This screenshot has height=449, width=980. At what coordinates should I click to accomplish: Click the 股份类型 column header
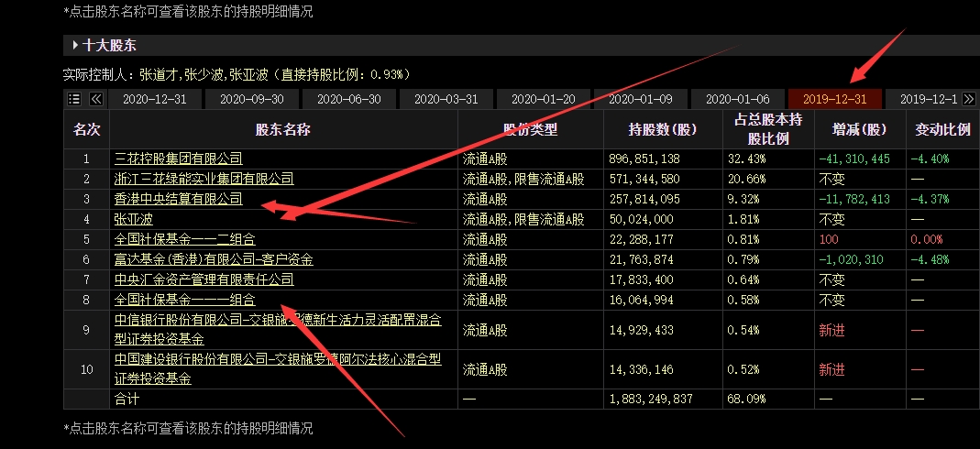[x=531, y=130]
